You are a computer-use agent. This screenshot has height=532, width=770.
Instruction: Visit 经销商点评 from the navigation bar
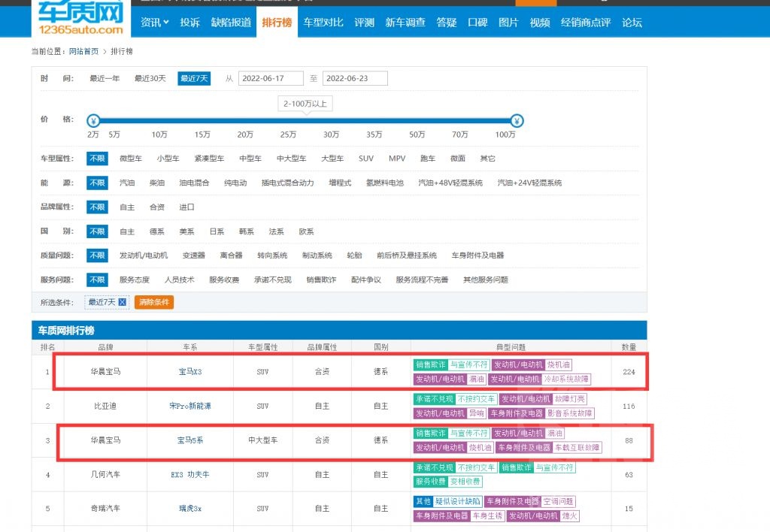pos(586,23)
